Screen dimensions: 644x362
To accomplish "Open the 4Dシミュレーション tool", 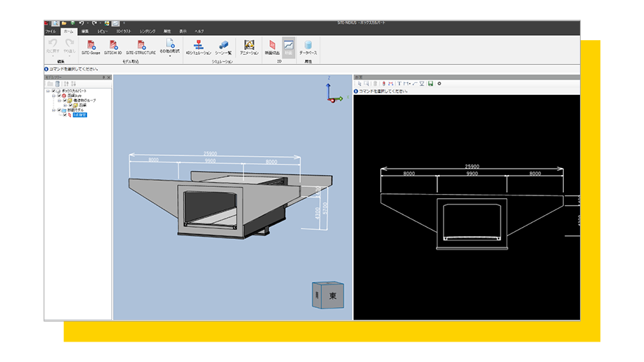I will 198,46.
